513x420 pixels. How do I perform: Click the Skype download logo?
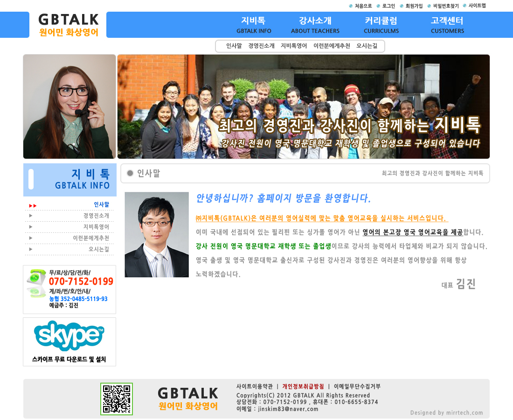tap(69, 336)
